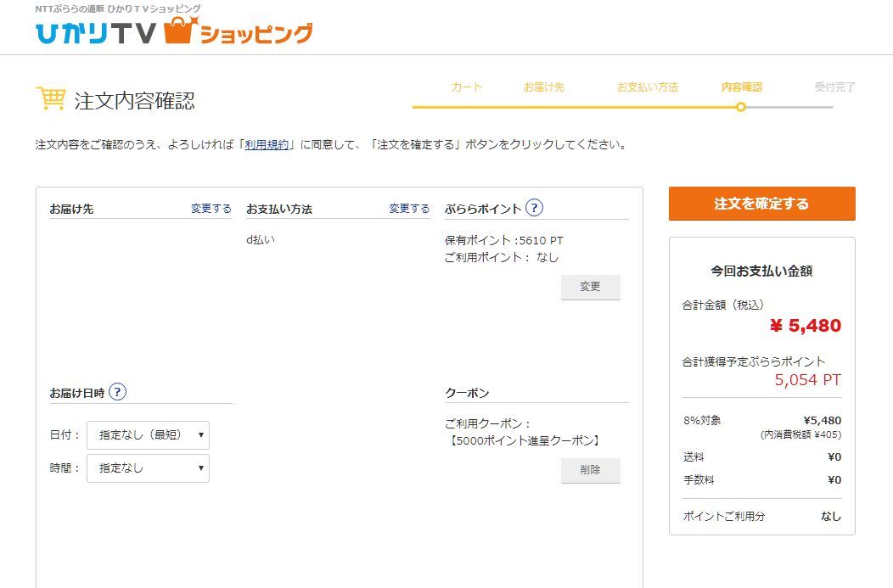Open the 時間 delivery time dropdown
This screenshot has height=588, width=893.
click(x=148, y=468)
